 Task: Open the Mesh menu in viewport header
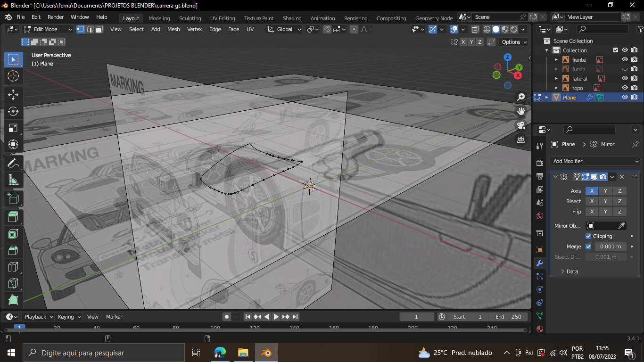[x=173, y=29]
